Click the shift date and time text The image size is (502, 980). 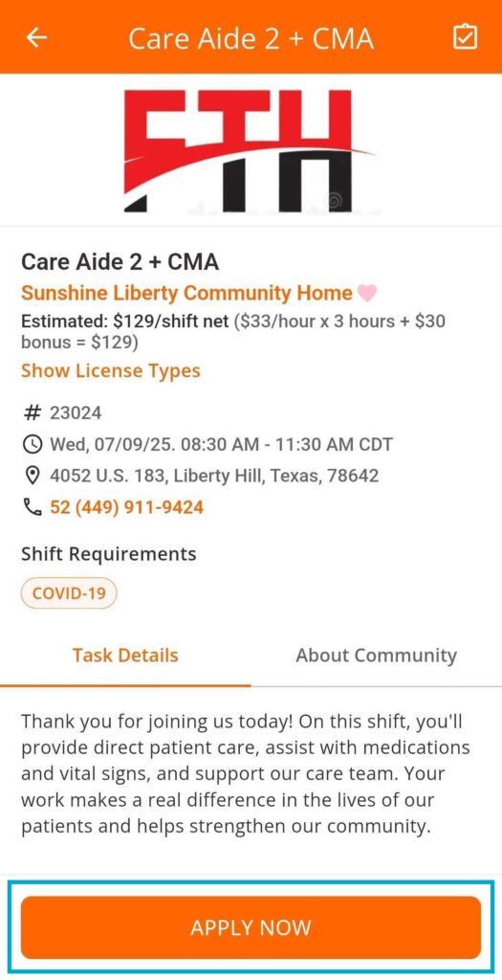pyautogui.click(x=221, y=444)
